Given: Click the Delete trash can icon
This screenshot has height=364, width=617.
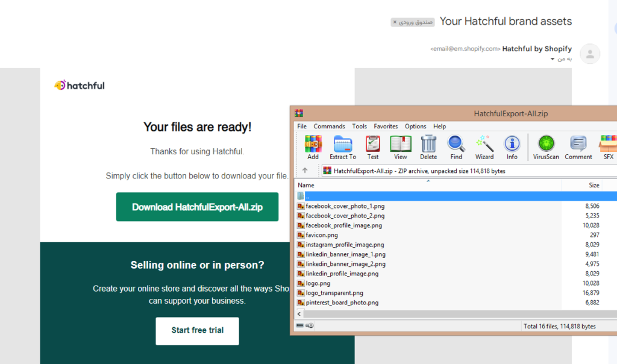Looking at the screenshot, I should point(428,146).
